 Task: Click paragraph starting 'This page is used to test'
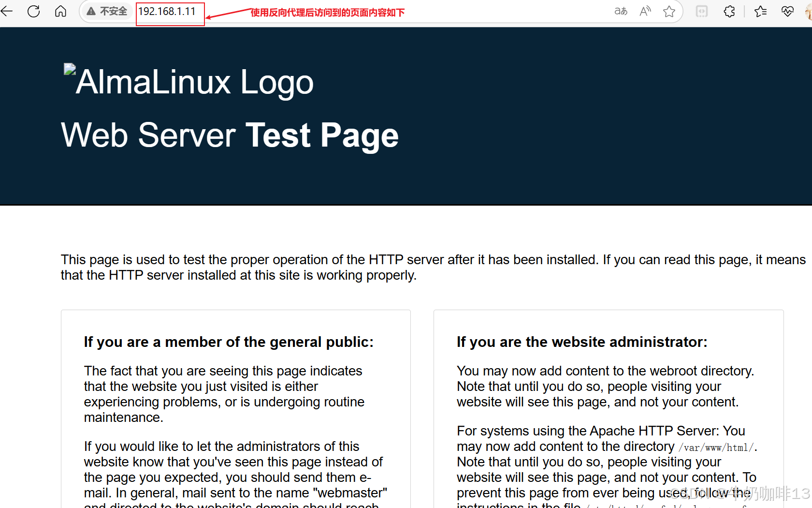click(x=433, y=268)
